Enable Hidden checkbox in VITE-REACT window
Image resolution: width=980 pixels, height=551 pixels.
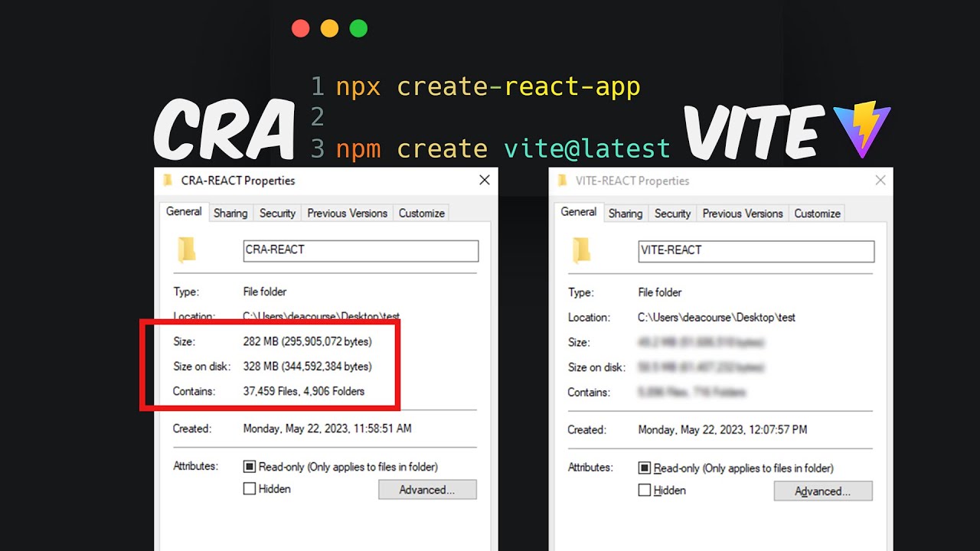coord(645,490)
